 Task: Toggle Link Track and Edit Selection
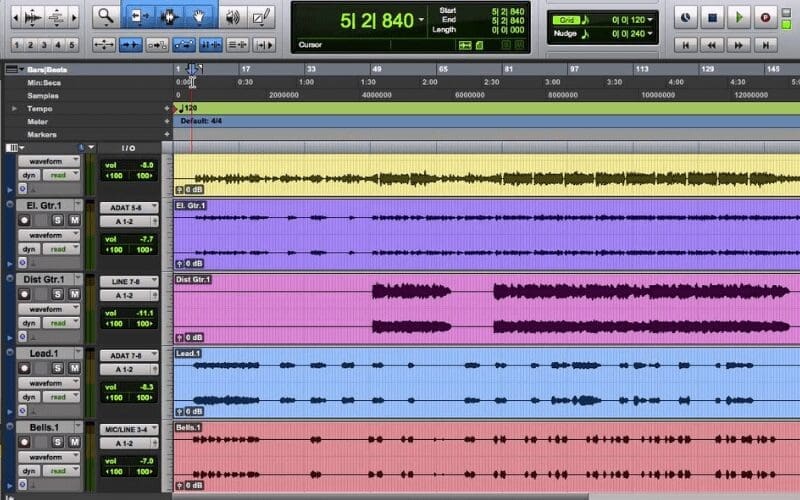(x=237, y=45)
